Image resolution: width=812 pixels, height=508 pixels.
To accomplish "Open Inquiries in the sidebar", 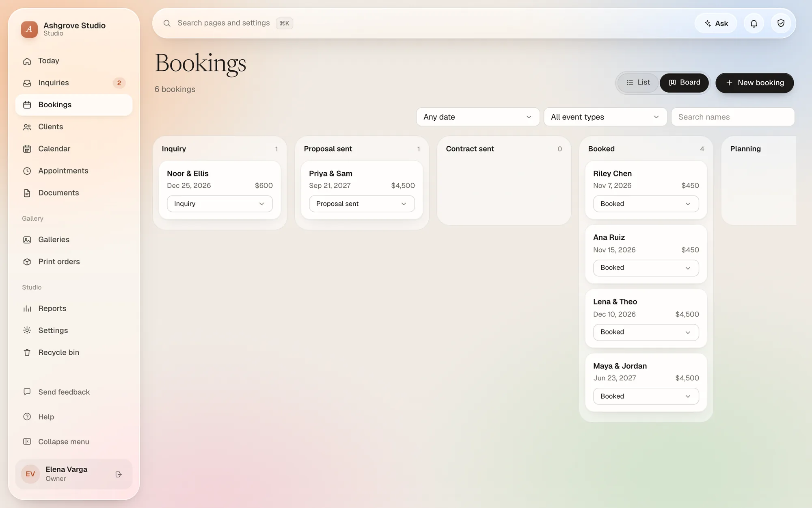I will click(74, 83).
